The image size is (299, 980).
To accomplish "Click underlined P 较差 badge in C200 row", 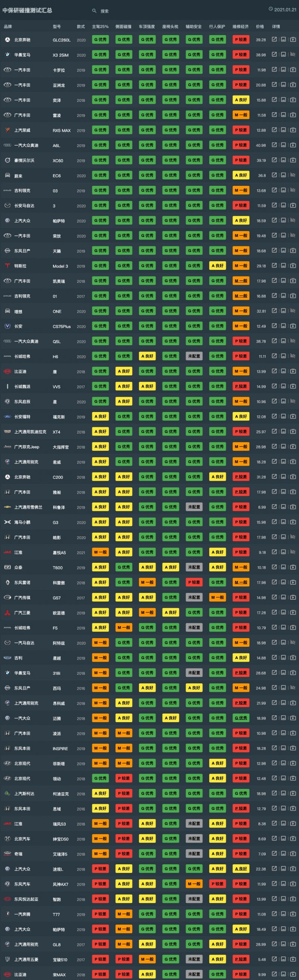I will coord(241,477).
